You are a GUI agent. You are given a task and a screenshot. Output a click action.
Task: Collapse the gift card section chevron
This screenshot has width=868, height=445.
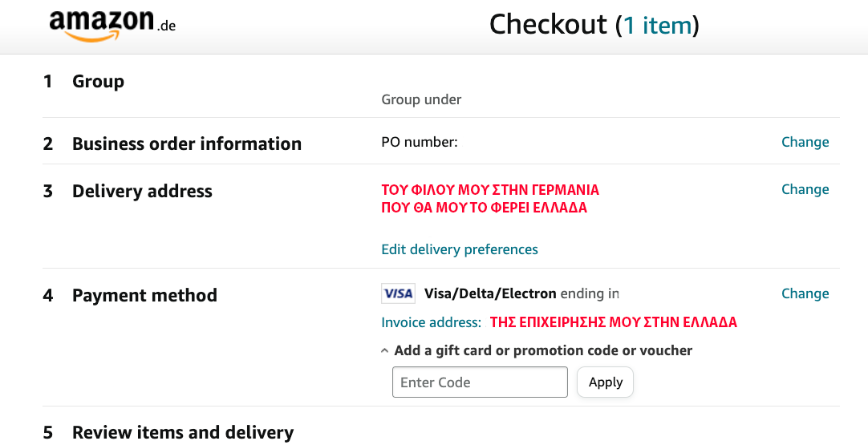point(385,351)
